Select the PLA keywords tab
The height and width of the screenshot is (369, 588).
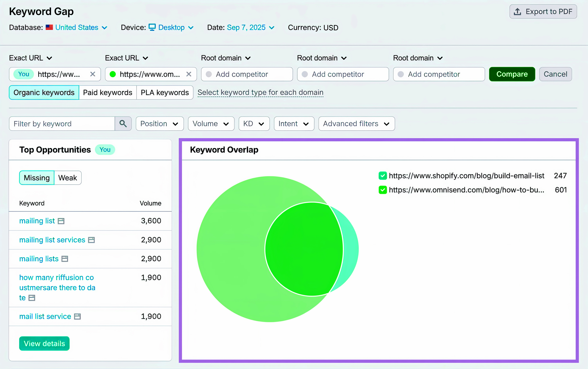tap(165, 92)
